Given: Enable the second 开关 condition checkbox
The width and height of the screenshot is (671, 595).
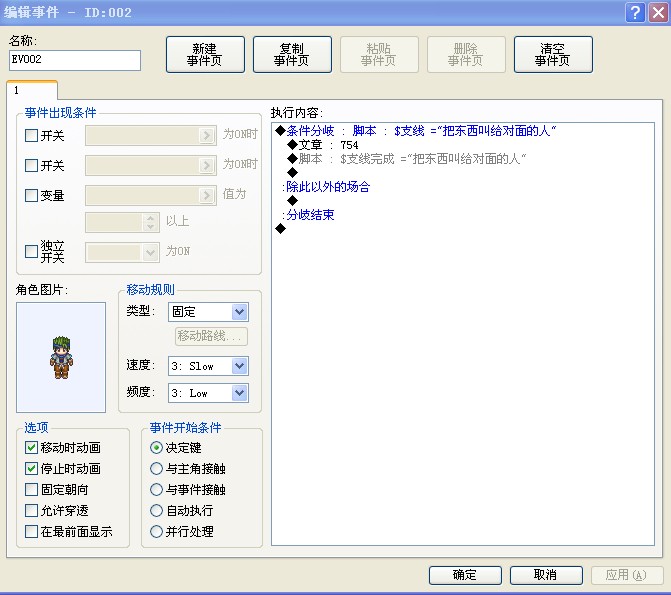Looking at the screenshot, I should point(31,165).
